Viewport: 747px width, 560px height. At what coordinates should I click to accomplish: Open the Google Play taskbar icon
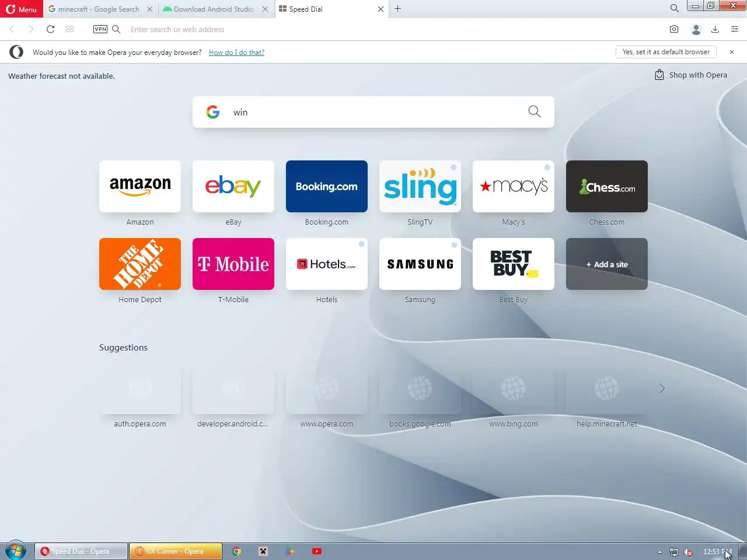click(x=290, y=551)
